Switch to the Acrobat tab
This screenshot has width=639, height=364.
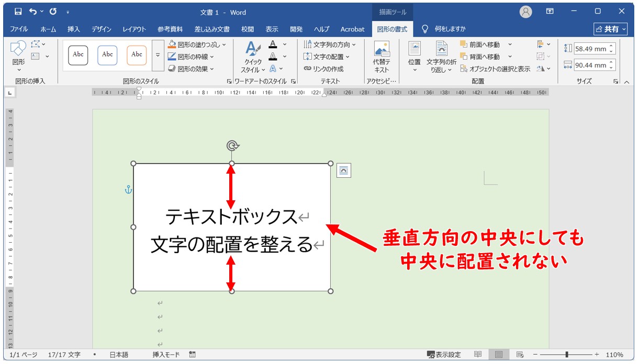pyautogui.click(x=352, y=29)
